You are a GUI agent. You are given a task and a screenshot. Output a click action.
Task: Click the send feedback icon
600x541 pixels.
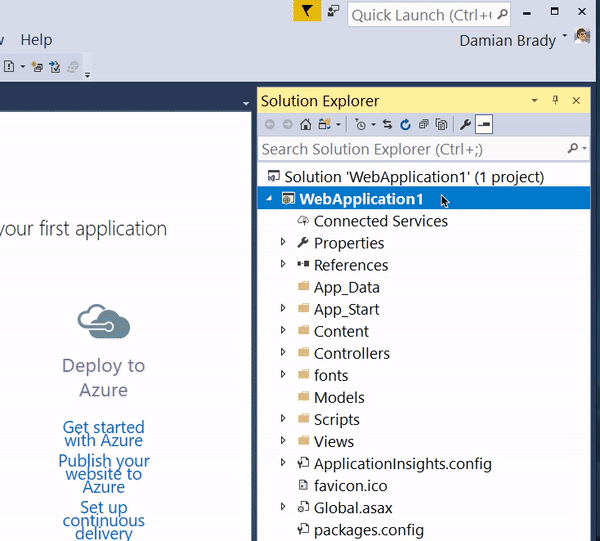(x=334, y=11)
